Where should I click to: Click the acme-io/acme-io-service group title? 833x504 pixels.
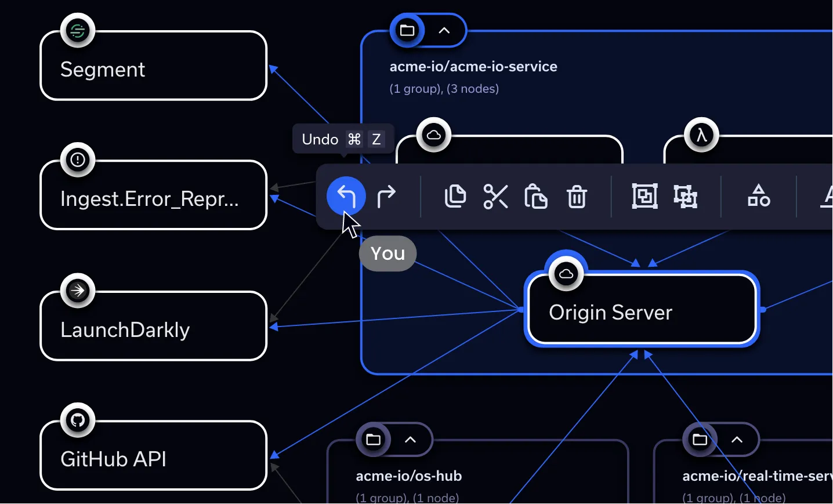pos(473,67)
